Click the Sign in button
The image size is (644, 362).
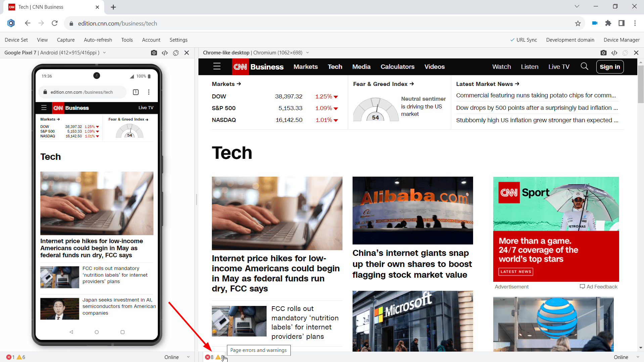click(x=610, y=66)
